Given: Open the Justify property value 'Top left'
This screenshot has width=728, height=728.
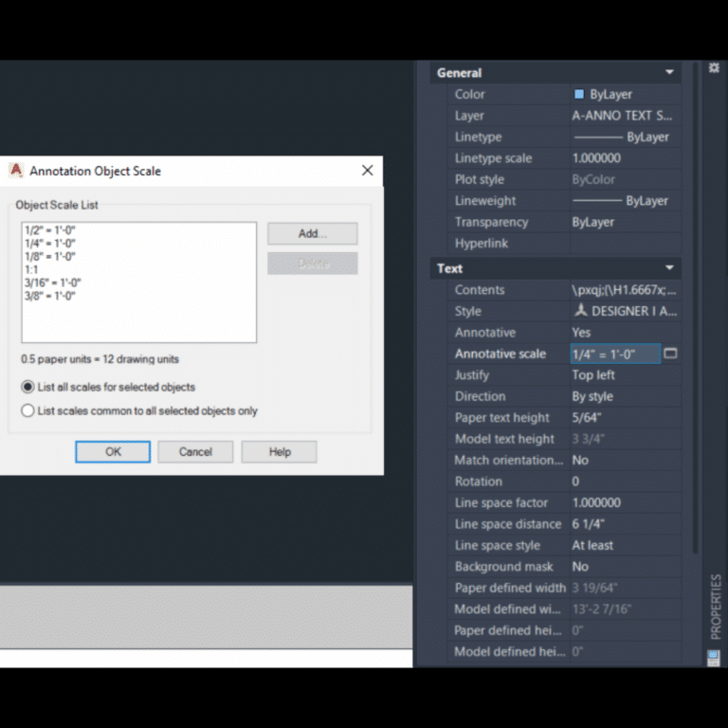Looking at the screenshot, I should [624, 375].
